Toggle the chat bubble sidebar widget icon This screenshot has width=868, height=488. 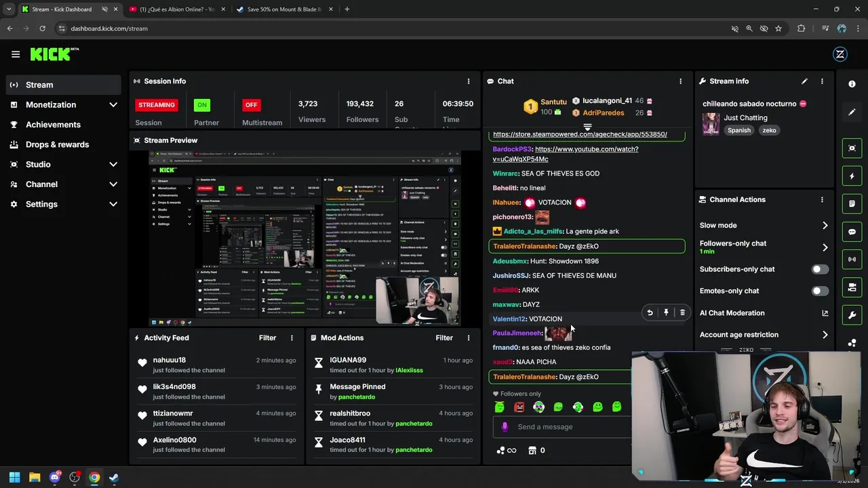coord(852,232)
